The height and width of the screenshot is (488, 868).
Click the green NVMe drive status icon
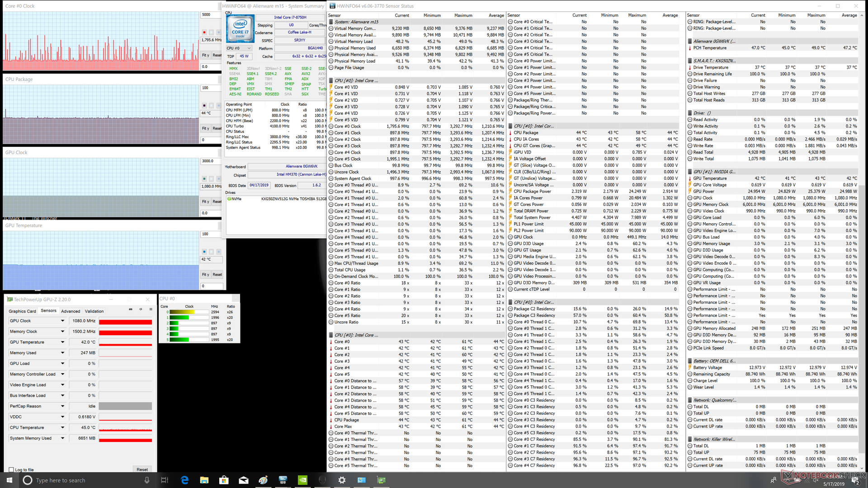[x=229, y=199]
